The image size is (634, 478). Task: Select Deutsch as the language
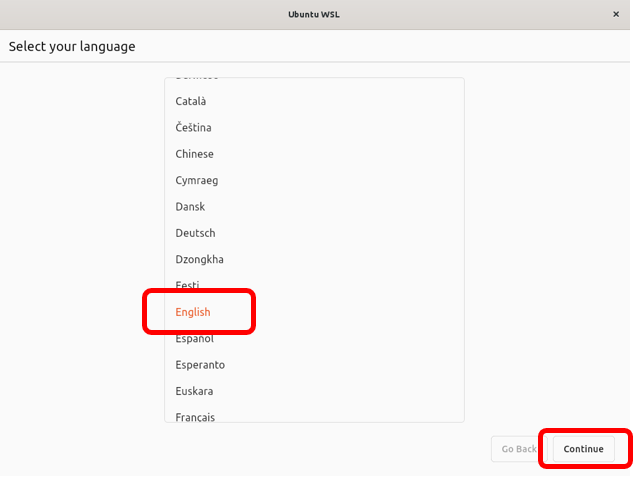coord(314,233)
